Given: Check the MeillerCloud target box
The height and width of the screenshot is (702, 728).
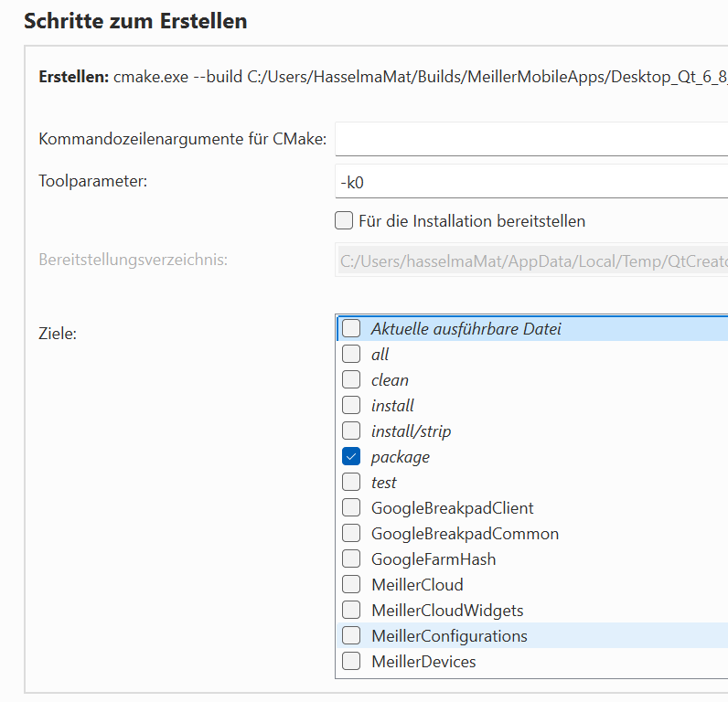Looking at the screenshot, I should pos(351,585).
